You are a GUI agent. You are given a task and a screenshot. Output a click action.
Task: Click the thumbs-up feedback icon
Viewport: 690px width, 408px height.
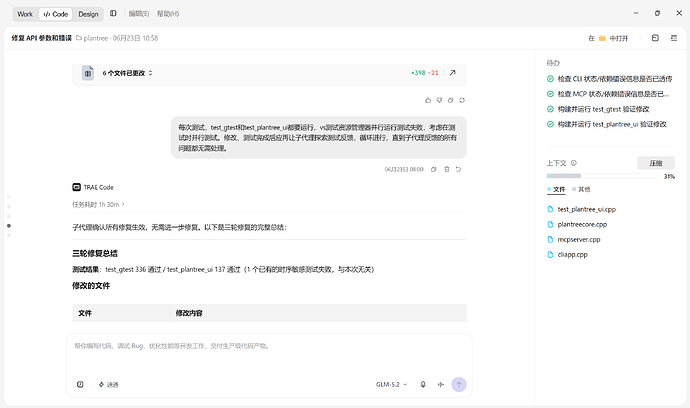[428, 100]
